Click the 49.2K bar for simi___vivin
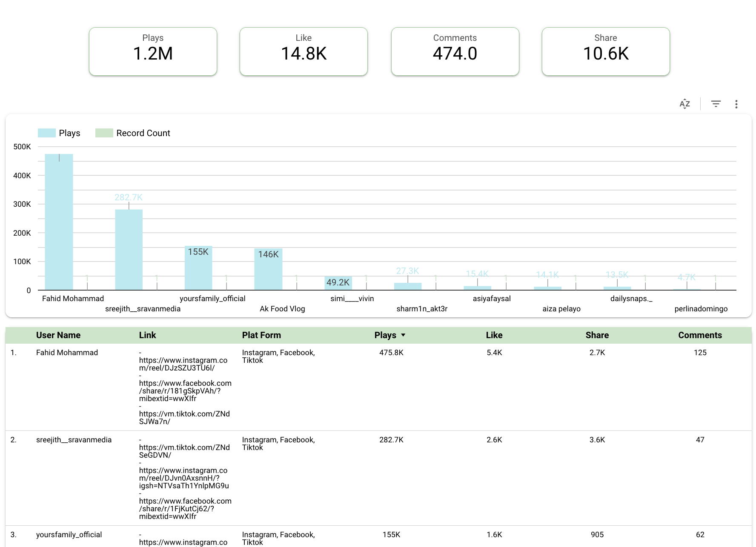This screenshot has height=547, width=756. coord(338,283)
